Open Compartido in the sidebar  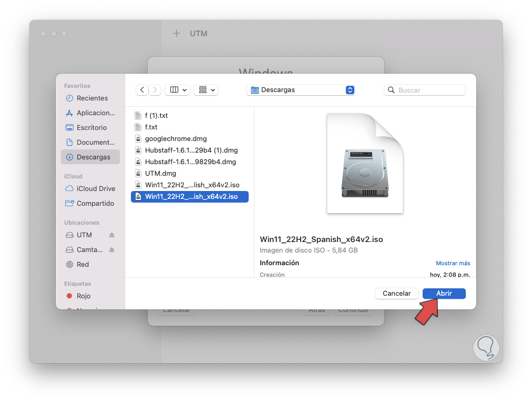click(x=90, y=204)
